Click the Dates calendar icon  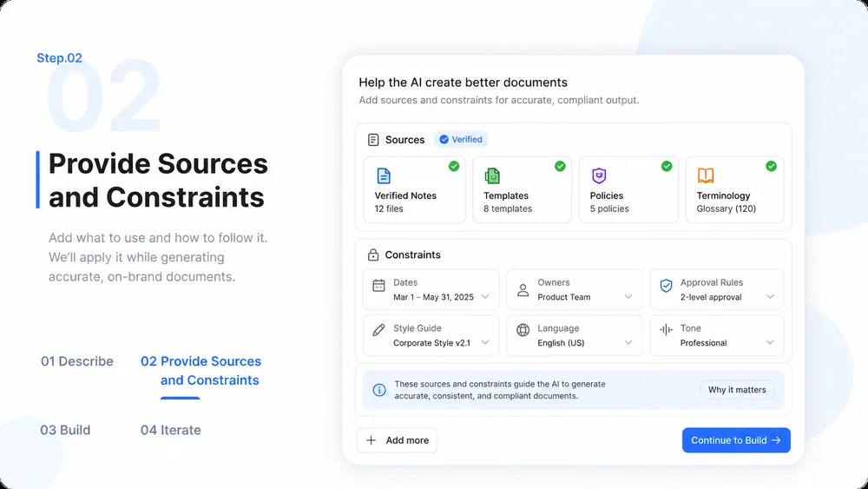tap(378, 286)
